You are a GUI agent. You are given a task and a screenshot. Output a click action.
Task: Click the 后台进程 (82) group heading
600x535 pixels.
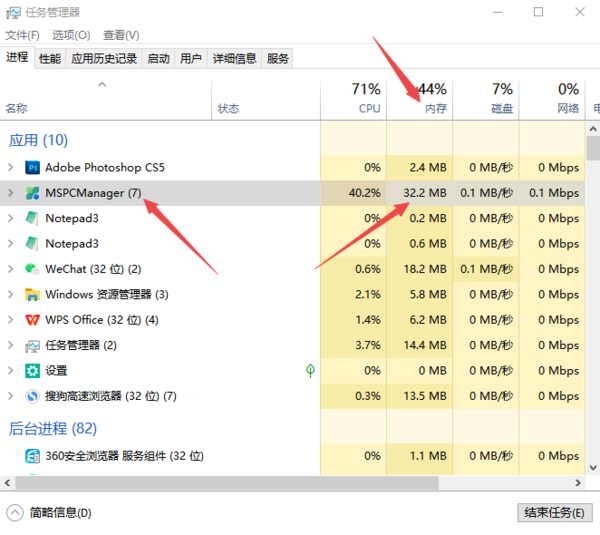click(53, 429)
